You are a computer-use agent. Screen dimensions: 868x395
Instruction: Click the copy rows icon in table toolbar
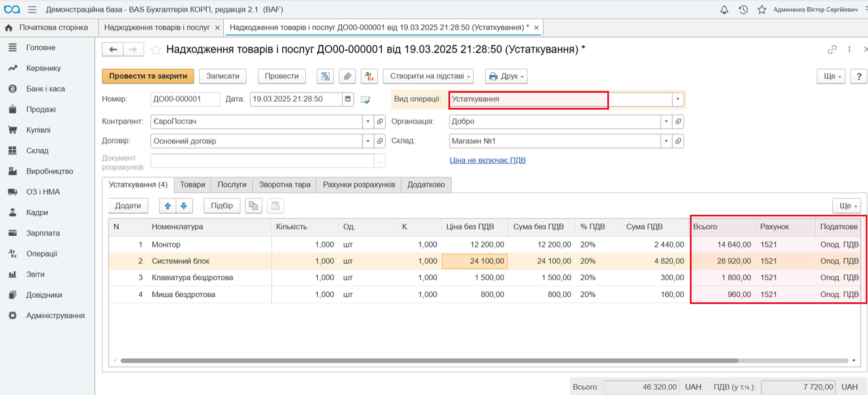(x=253, y=206)
